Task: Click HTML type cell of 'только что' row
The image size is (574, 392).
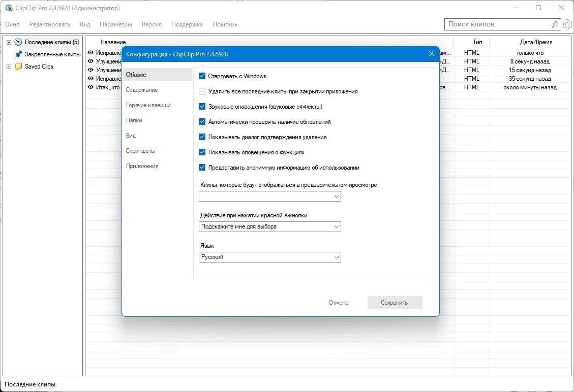Action: (471, 53)
